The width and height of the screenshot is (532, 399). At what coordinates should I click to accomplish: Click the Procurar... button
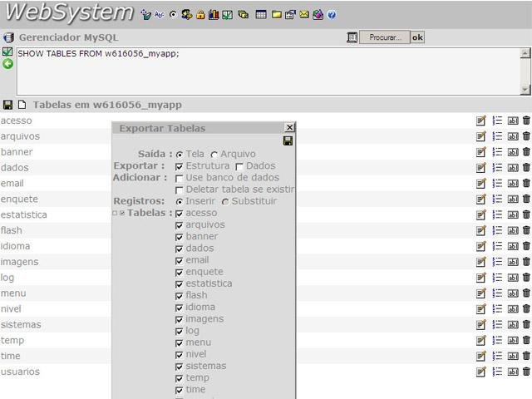click(385, 37)
